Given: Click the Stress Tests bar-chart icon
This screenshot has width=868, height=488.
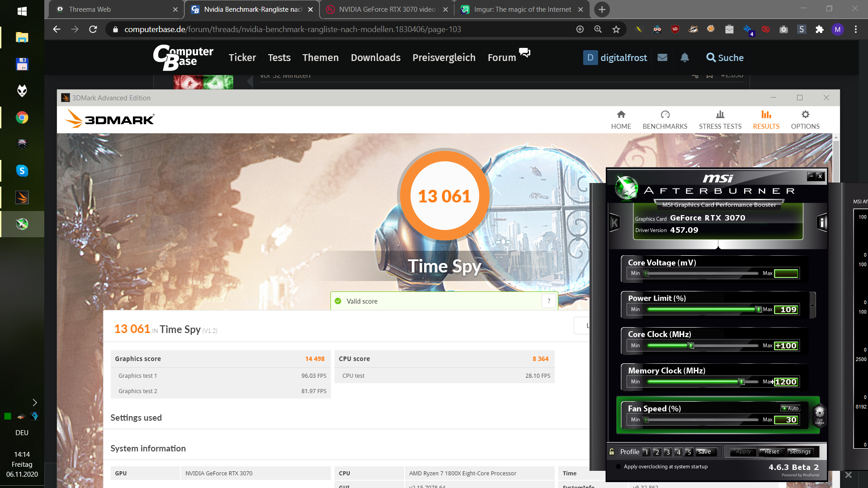Looking at the screenshot, I should 720,115.
